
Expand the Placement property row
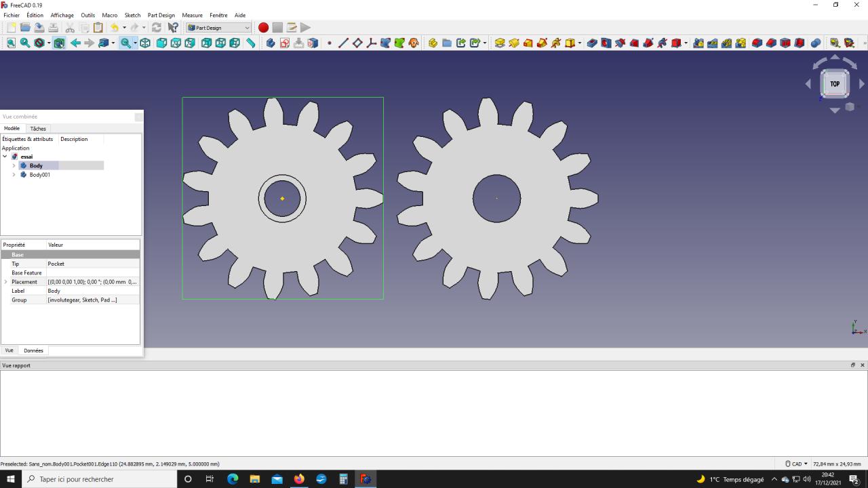point(5,282)
